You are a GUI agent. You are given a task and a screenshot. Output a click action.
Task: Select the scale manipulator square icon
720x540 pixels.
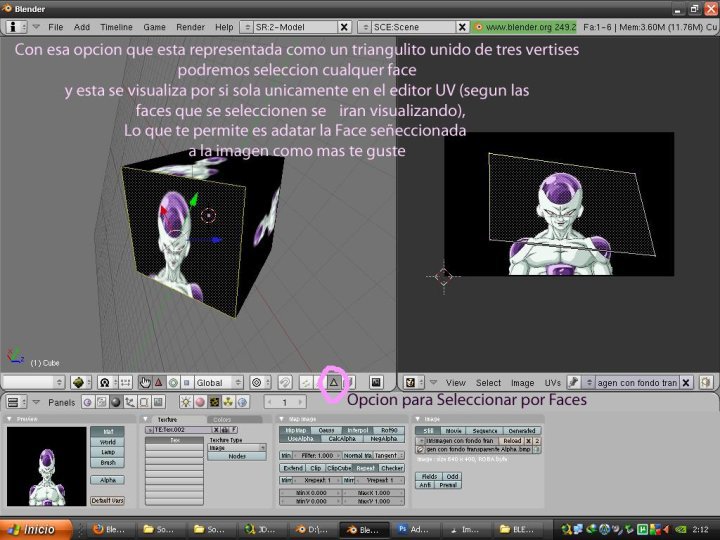point(187,382)
